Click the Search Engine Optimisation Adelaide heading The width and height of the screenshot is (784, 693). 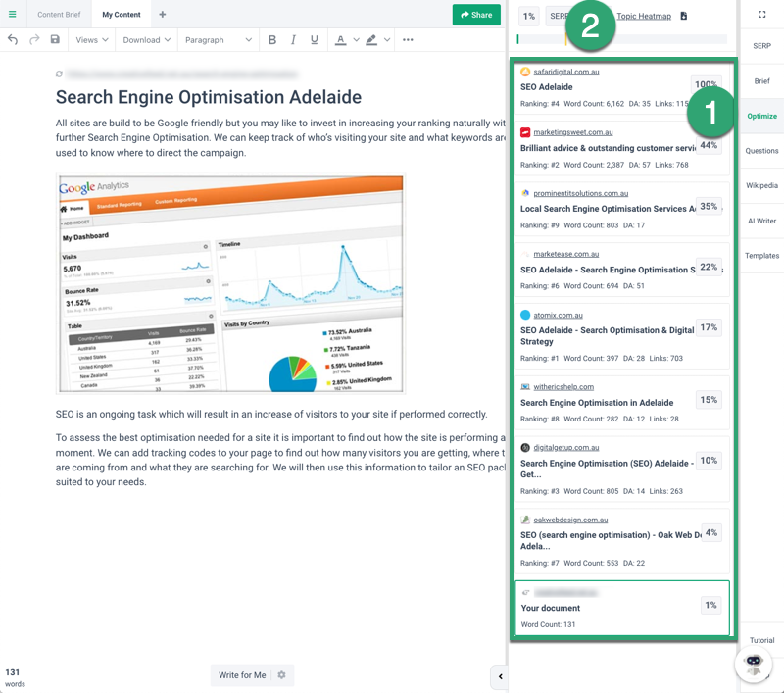click(x=209, y=97)
